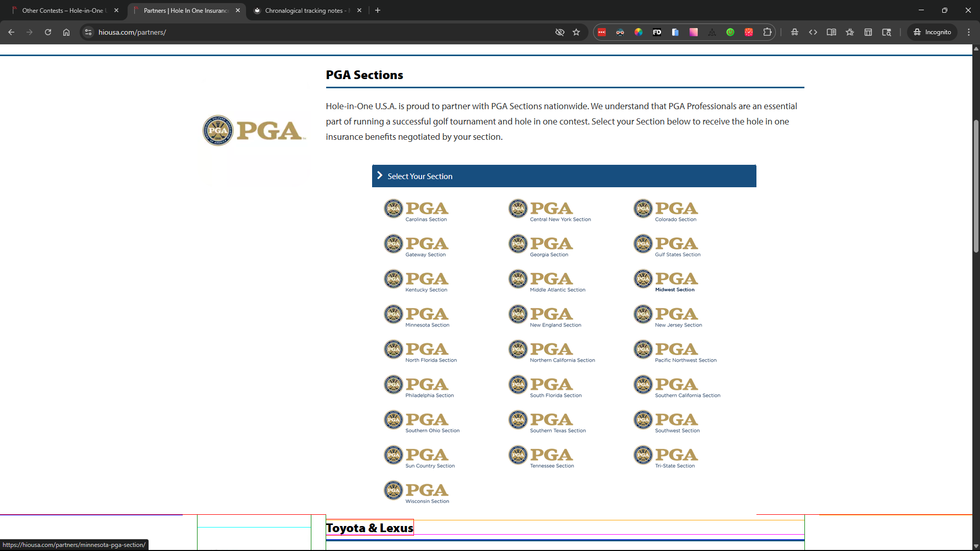This screenshot has height=551, width=980.
Task: Open the Wisconsin Section PGA logo
Action: 416,492
